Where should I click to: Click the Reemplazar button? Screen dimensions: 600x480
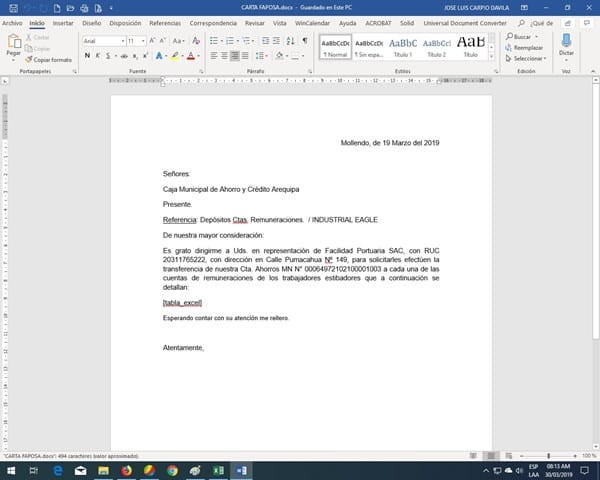click(524, 48)
